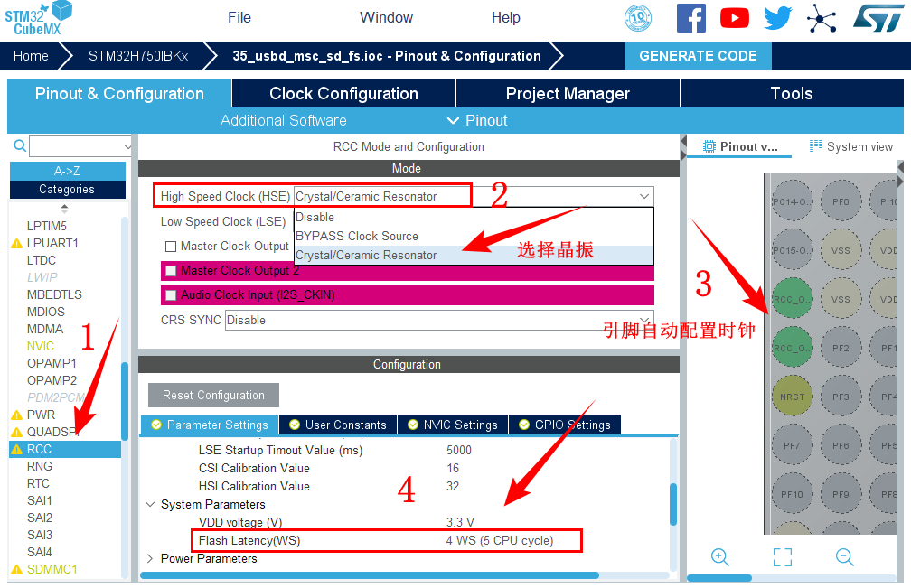
Task: Click the GENERATE CODE button
Action: click(698, 56)
